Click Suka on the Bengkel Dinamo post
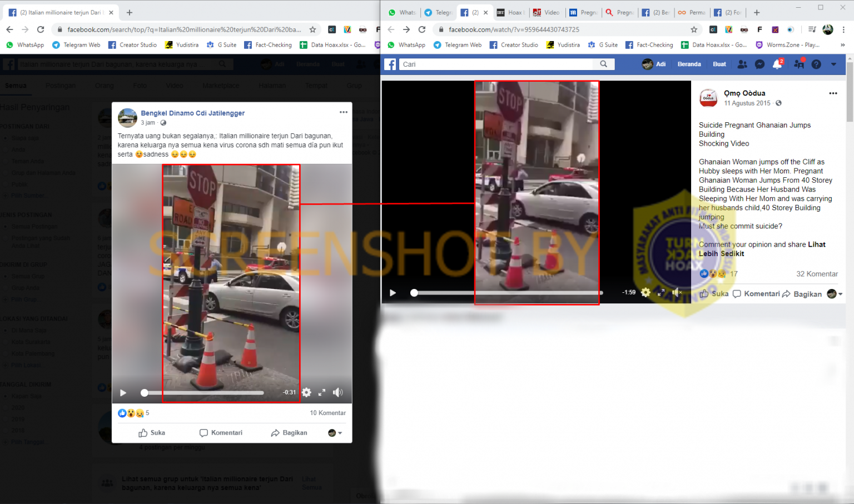The width and height of the screenshot is (854, 504). pyautogui.click(x=152, y=433)
